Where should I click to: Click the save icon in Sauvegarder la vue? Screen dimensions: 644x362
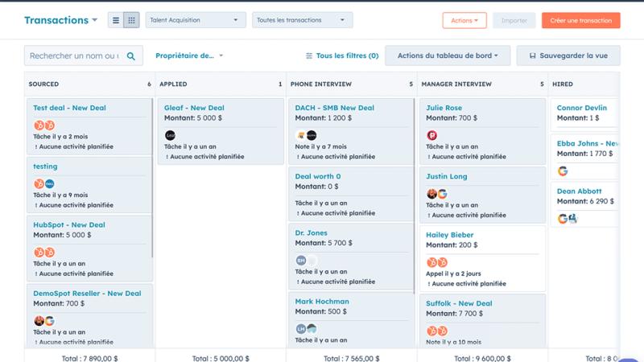(533, 56)
